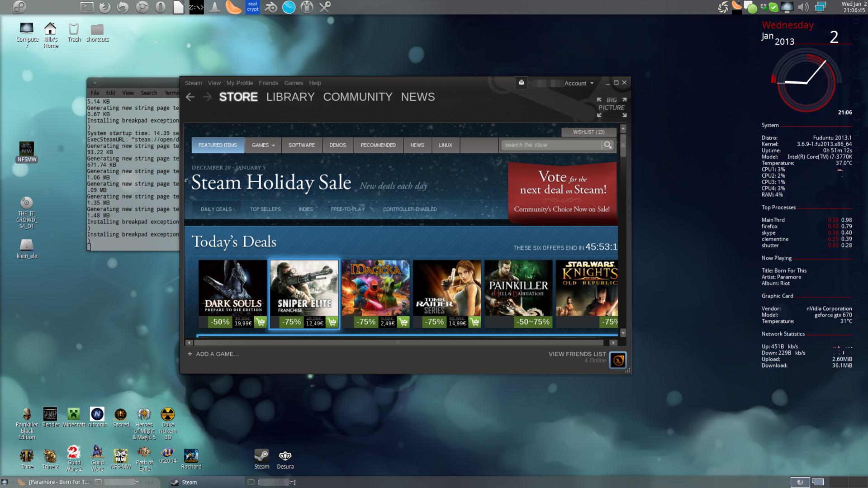This screenshot has height=488, width=868.
Task: Expand the Account dropdown
Action: click(x=579, y=83)
